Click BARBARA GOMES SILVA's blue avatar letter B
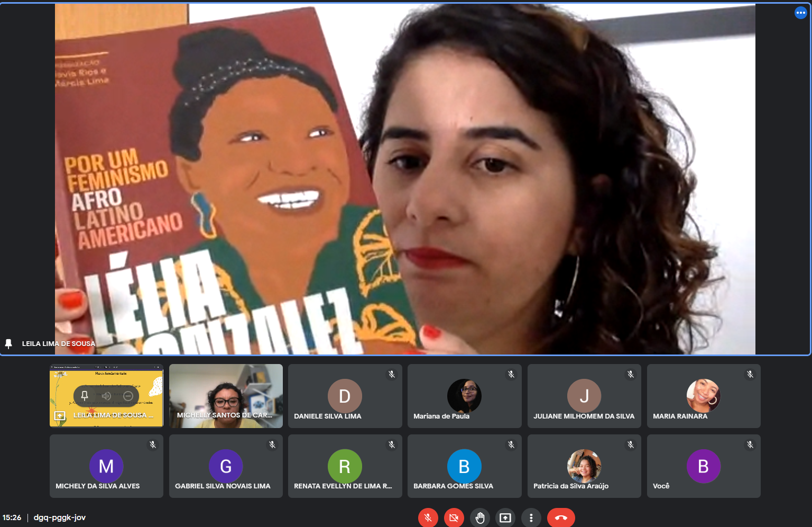Viewport: 812px width, 527px height. coord(464,466)
